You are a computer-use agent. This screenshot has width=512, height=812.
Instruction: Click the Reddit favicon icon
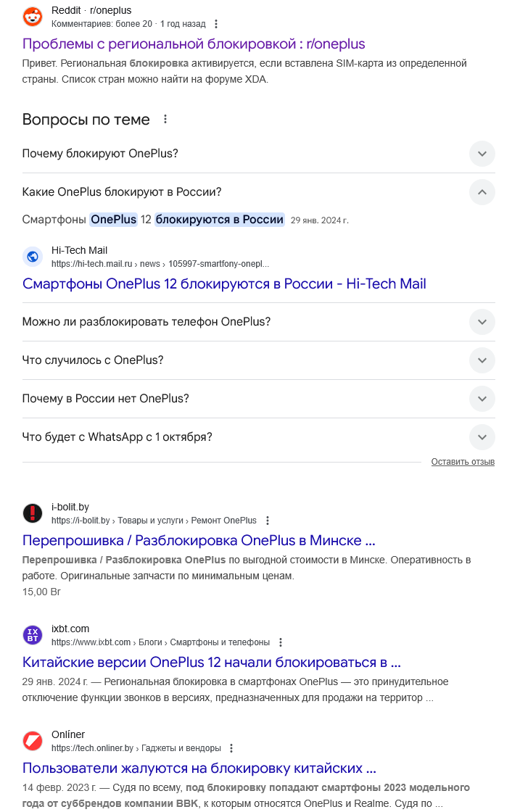33,17
